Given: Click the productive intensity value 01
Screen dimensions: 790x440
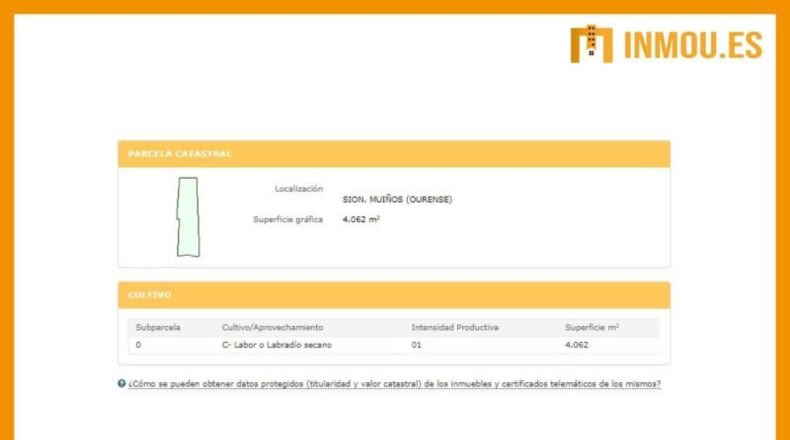Looking at the screenshot, I should coord(416,345).
